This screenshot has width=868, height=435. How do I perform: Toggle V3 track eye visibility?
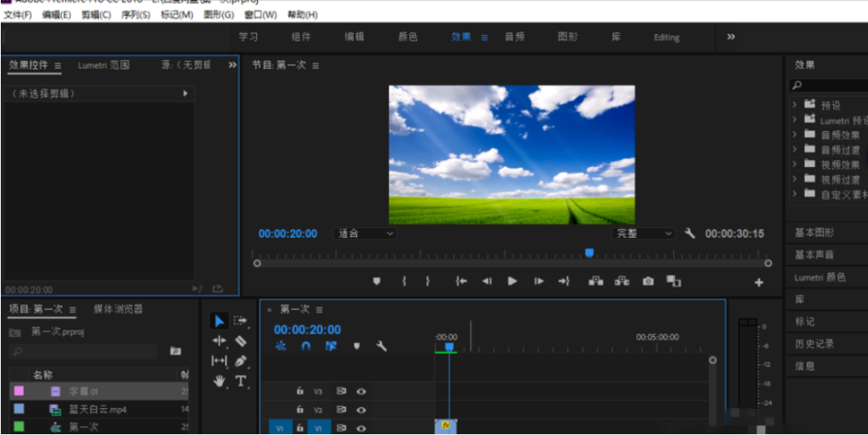pos(361,391)
